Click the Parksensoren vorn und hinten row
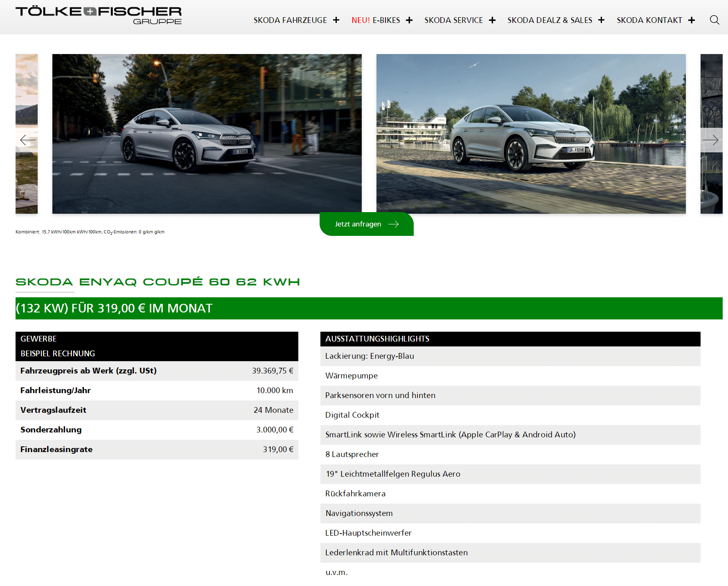 [x=510, y=396]
